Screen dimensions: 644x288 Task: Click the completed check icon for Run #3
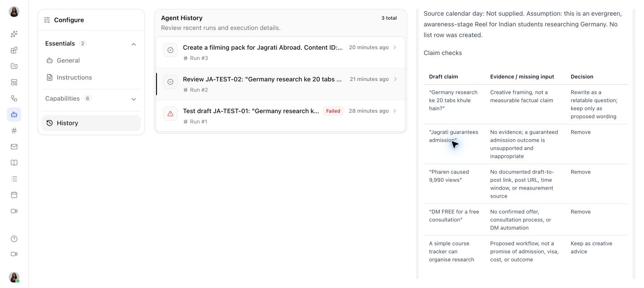[170, 50]
